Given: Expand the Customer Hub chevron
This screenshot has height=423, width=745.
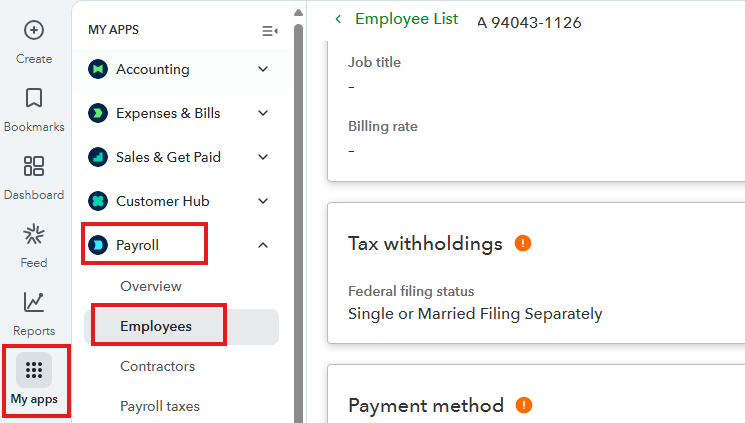Looking at the screenshot, I should (263, 201).
